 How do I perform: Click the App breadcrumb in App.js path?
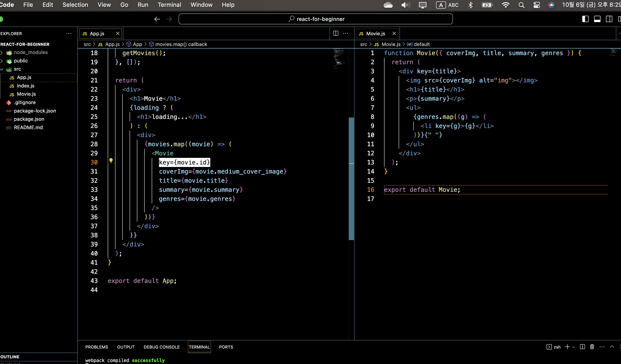click(137, 44)
